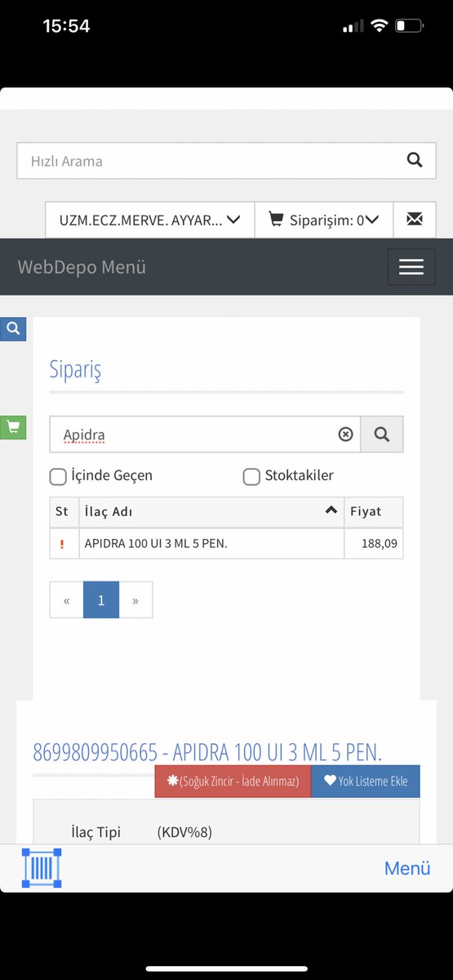This screenshot has height=980, width=453.
Task: Run the order search magnifier button
Action: point(382,434)
